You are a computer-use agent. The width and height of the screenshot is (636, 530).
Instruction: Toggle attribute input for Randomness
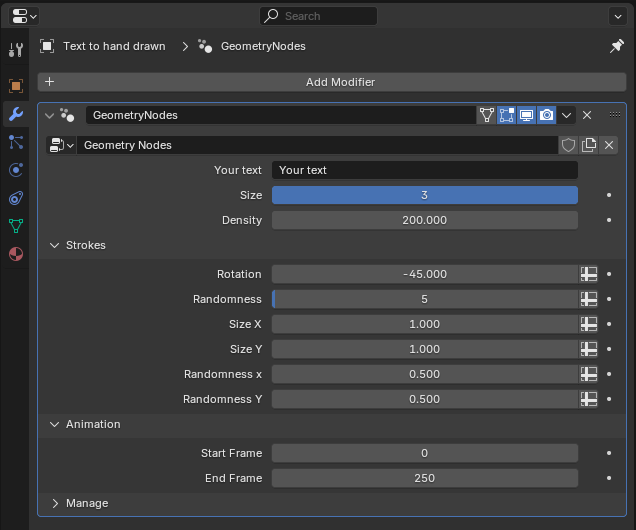coord(589,299)
